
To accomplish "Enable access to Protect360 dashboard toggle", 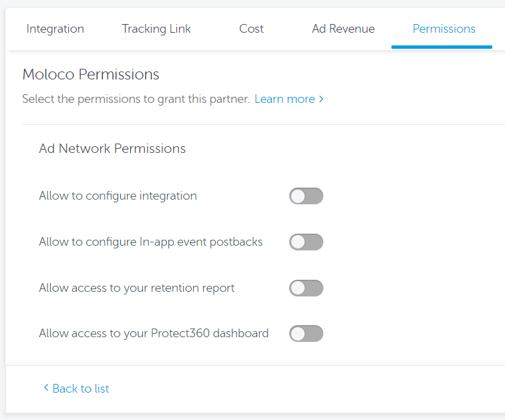I will click(306, 333).
